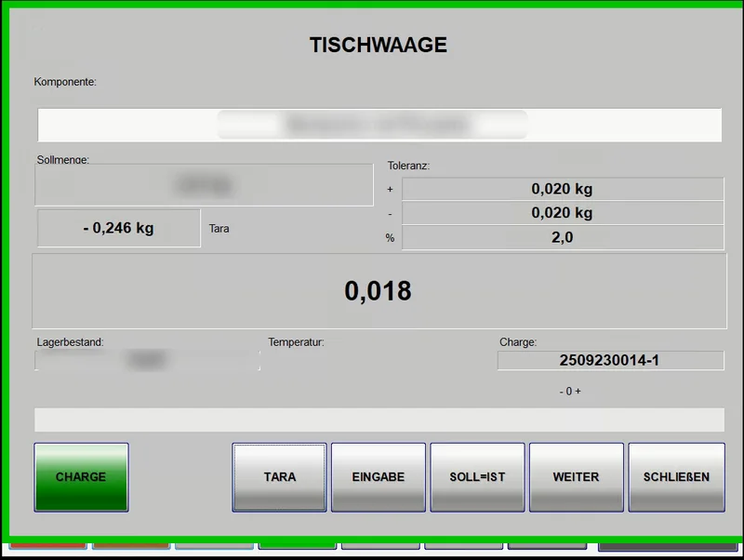Click the Lagerbestand: label
The image size is (744, 560).
tap(71, 342)
